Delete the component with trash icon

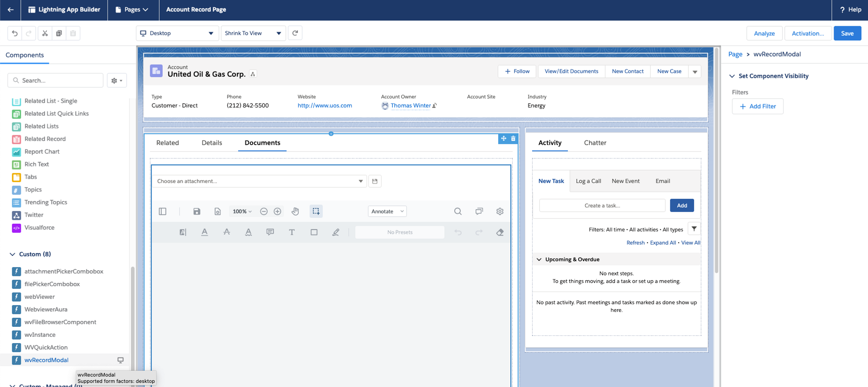(x=513, y=138)
